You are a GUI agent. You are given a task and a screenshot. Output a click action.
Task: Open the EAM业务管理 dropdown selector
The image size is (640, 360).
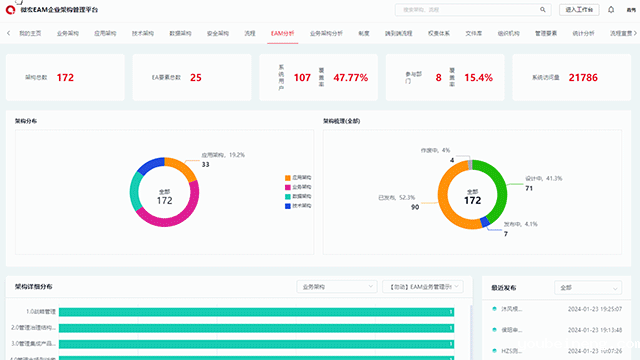pyautogui.click(x=423, y=287)
